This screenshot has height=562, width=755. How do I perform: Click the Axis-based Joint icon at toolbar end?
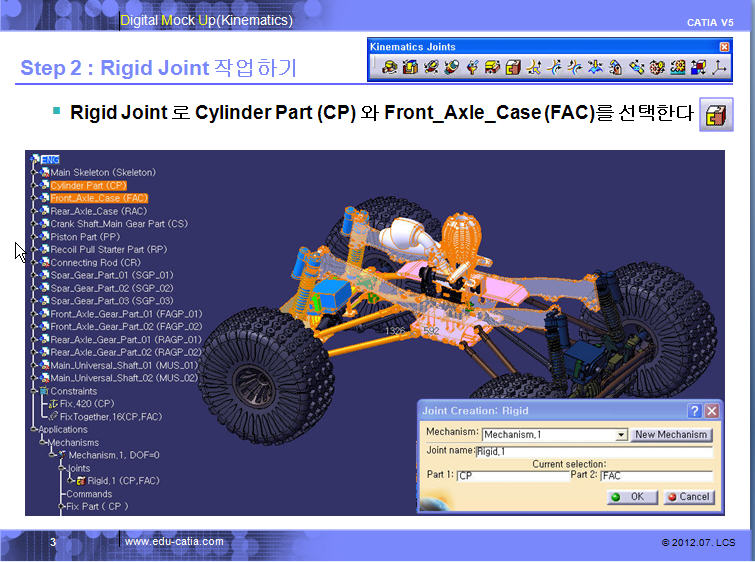(717, 67)
